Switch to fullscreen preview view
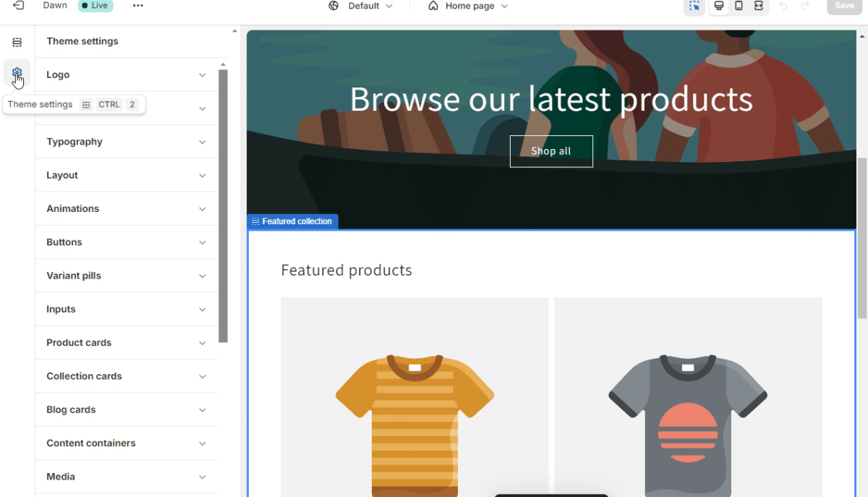This screenshot has width=868, height=497. pyautogui.click(x=758, y=6)
